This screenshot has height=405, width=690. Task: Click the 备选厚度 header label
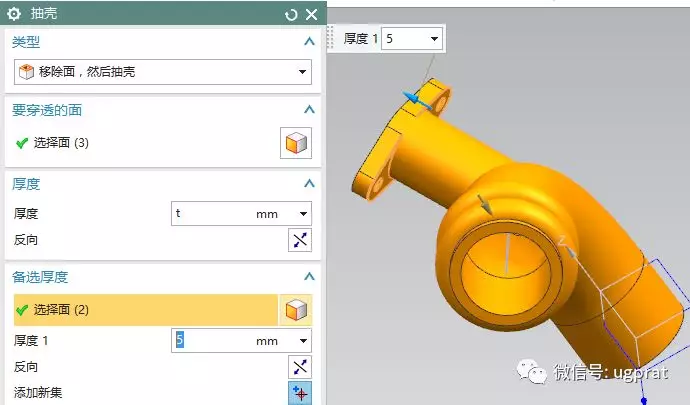[x=40, y=277]
